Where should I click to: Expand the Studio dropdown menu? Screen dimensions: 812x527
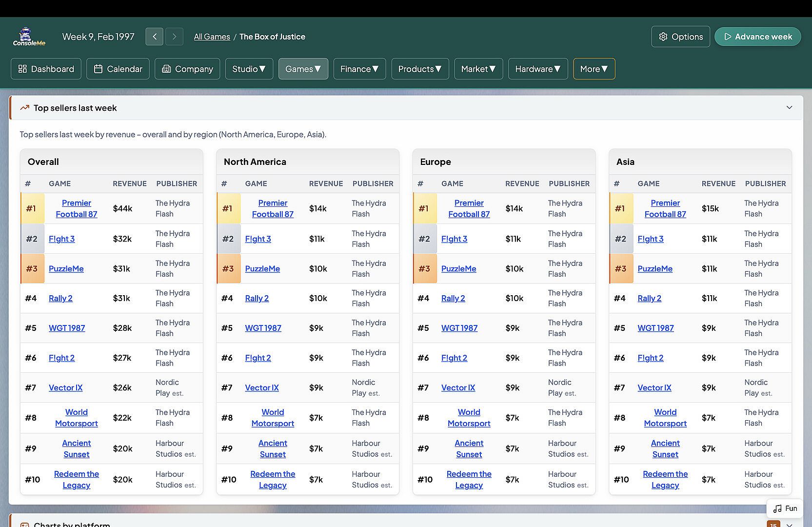[x=249, y=69]
